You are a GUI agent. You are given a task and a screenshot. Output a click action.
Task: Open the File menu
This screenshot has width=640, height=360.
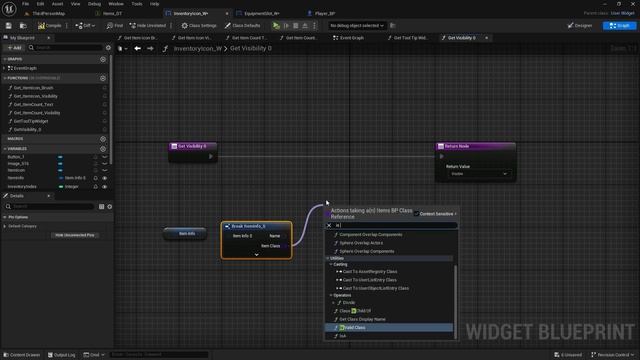(x=25, y=4)
